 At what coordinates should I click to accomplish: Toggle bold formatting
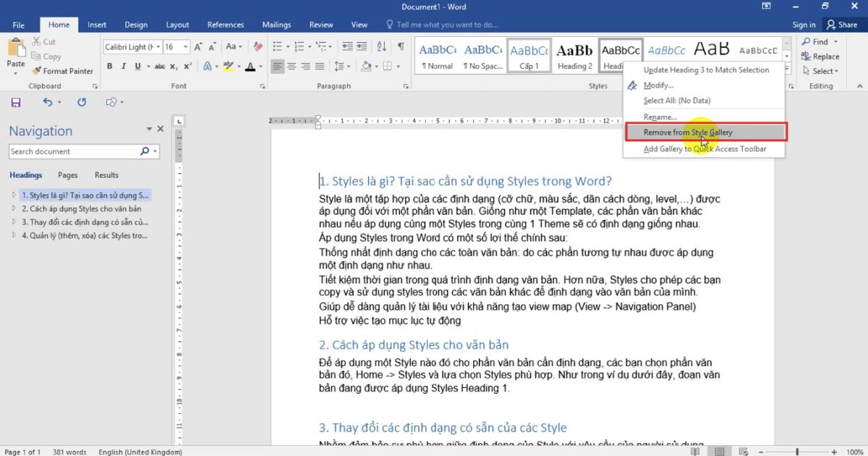(109, 65)
